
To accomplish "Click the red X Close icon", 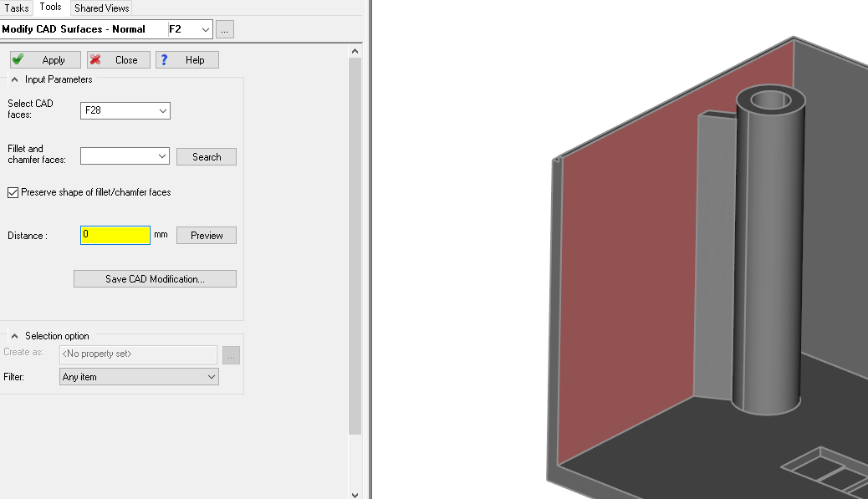I will point(95,59).
